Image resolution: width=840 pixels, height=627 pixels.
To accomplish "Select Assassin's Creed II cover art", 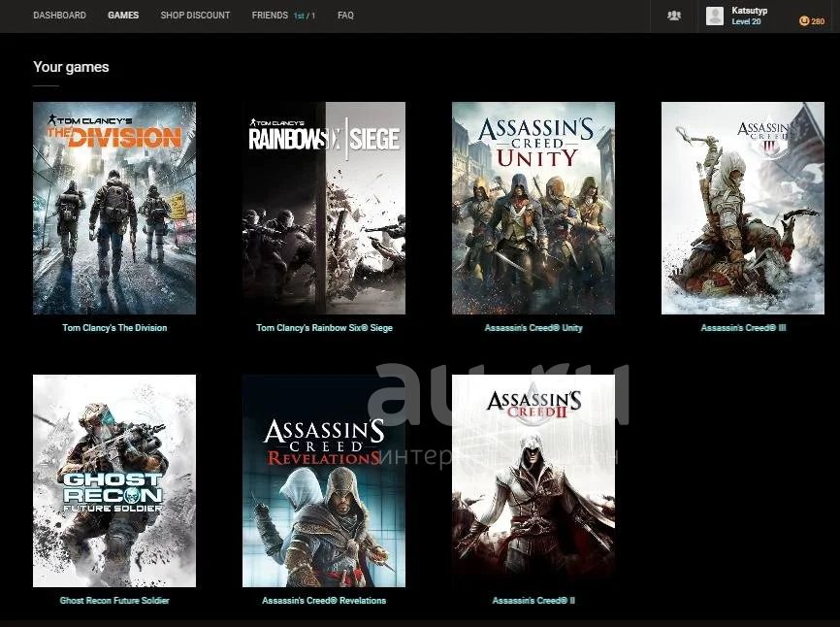I will point(533,480).
